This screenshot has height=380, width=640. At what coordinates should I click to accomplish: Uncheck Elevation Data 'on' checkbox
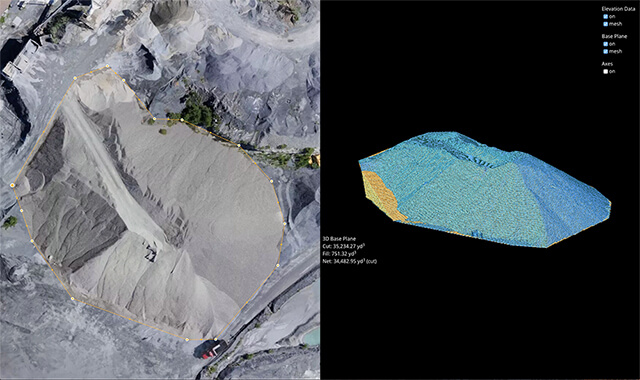pos(605,17)
